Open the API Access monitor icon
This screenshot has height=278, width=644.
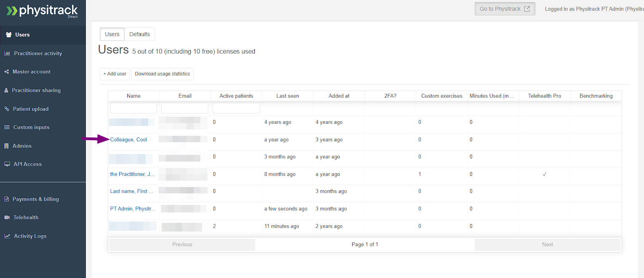tap(7, 164)
